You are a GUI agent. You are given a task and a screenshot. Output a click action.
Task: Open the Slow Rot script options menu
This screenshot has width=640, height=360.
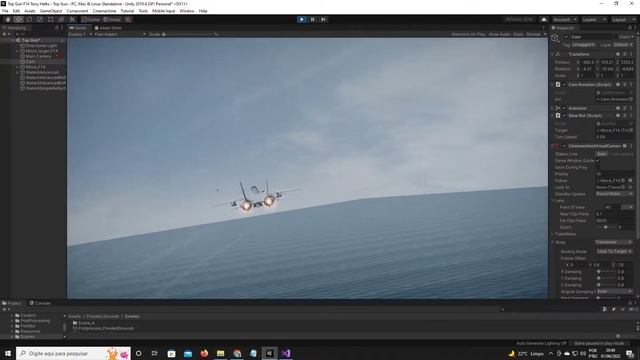pyautogui.click(x=631, y=116)
